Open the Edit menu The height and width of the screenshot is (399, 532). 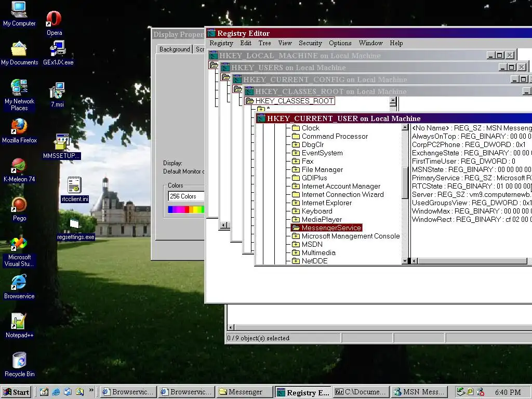(246, 43)
